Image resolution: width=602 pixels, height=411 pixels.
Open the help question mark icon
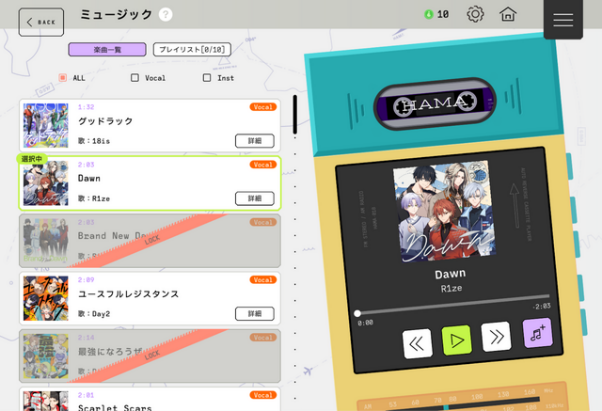(x=165, y=15)
